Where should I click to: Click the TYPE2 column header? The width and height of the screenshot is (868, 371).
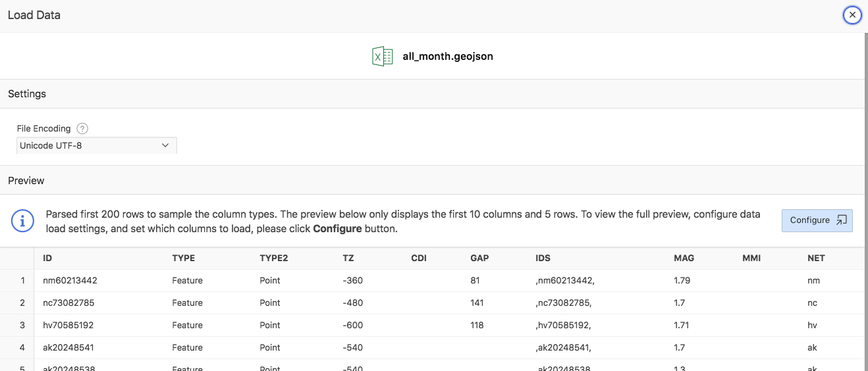point(274,258)
